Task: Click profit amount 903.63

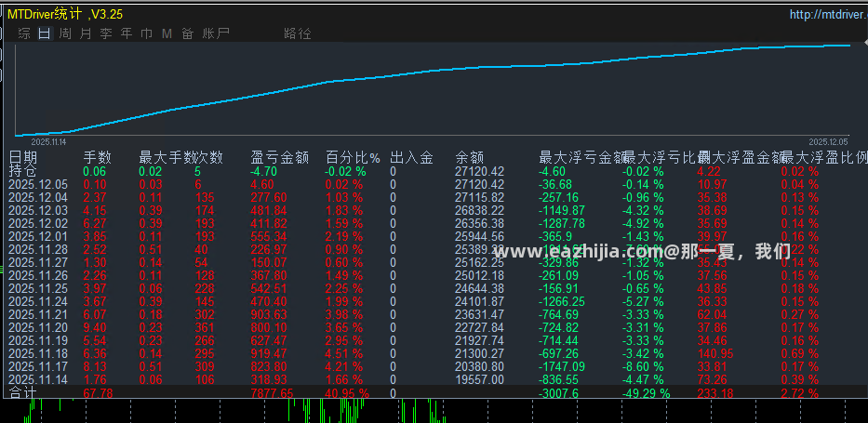Action: (269, 314)
